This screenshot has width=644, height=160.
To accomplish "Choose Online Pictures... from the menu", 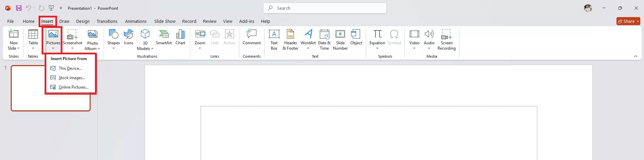I will (x=73, y=87).
